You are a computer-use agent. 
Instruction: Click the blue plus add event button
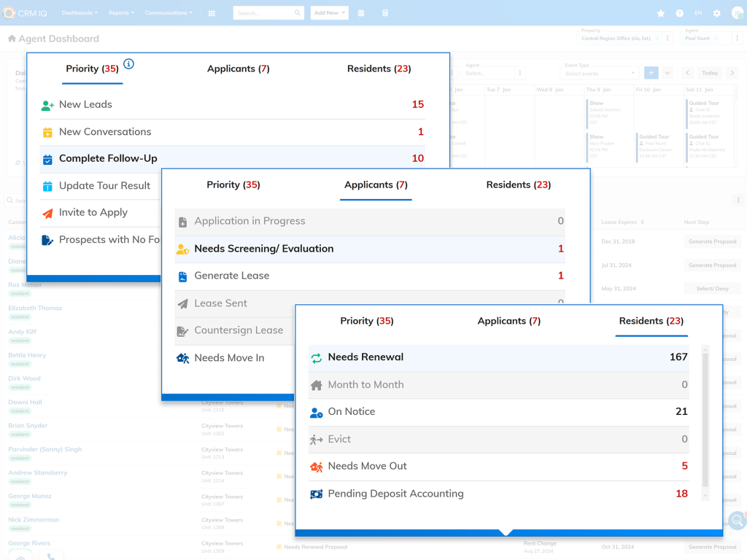651,73
